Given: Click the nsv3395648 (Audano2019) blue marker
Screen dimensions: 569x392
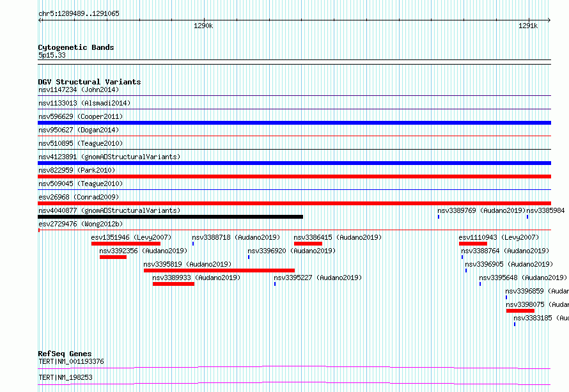Looking at the screenshot, I should [x=480, y=284].
